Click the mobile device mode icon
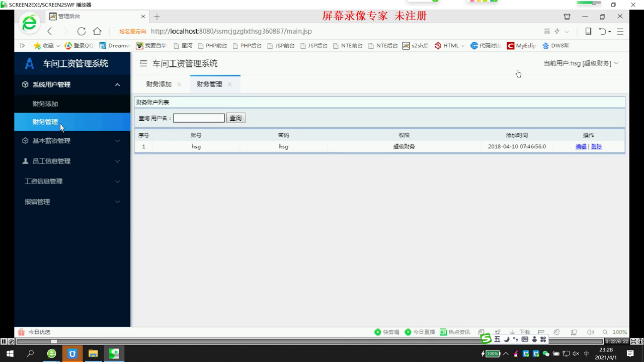644x362 pixels. pyautogui.click(x=588, y=31)
